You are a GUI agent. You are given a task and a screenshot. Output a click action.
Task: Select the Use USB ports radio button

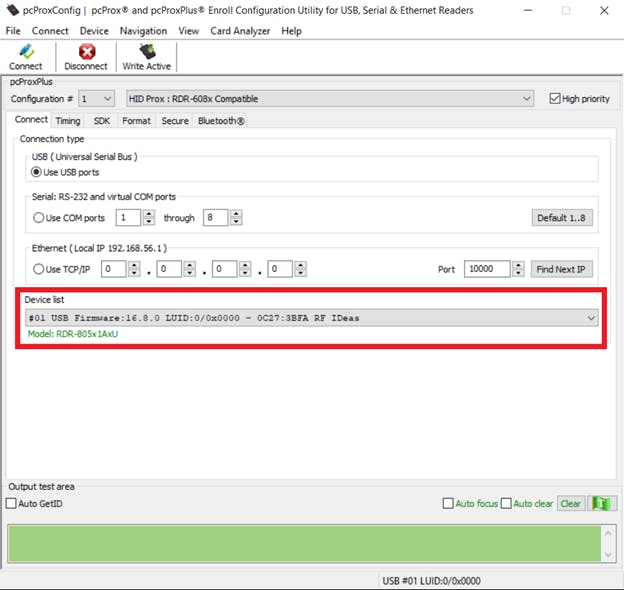[x=36, y=172]
